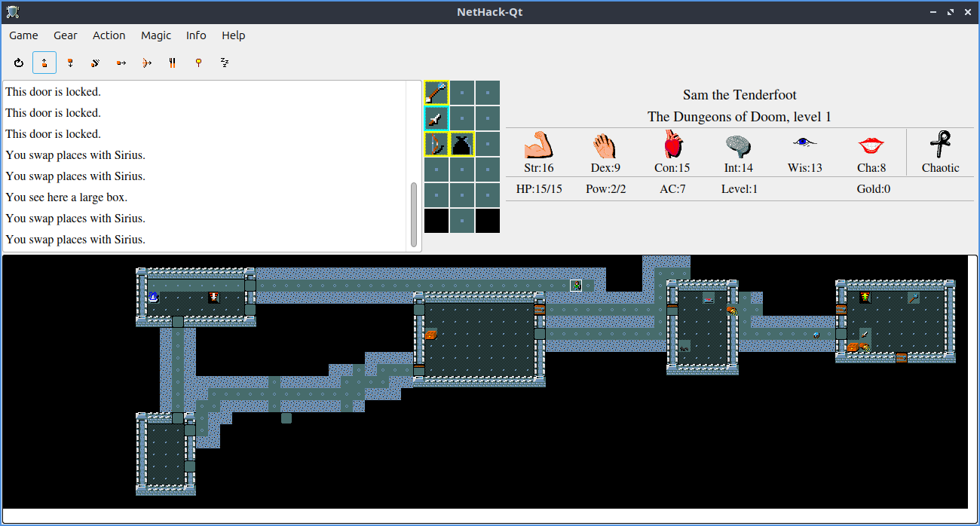Click 'The Dungeons of Doom, level 1' label
980x526 pixels.
tap(740, 117)
